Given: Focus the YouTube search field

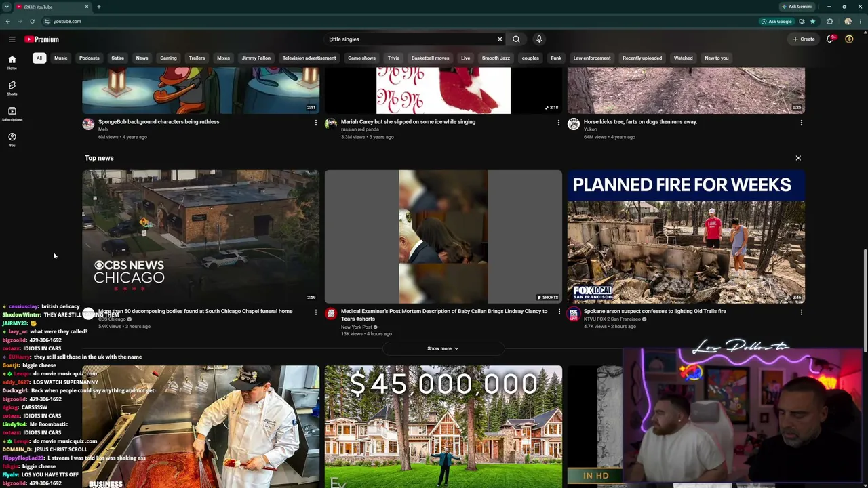Looking at the screenshot, I should (410, 39).
